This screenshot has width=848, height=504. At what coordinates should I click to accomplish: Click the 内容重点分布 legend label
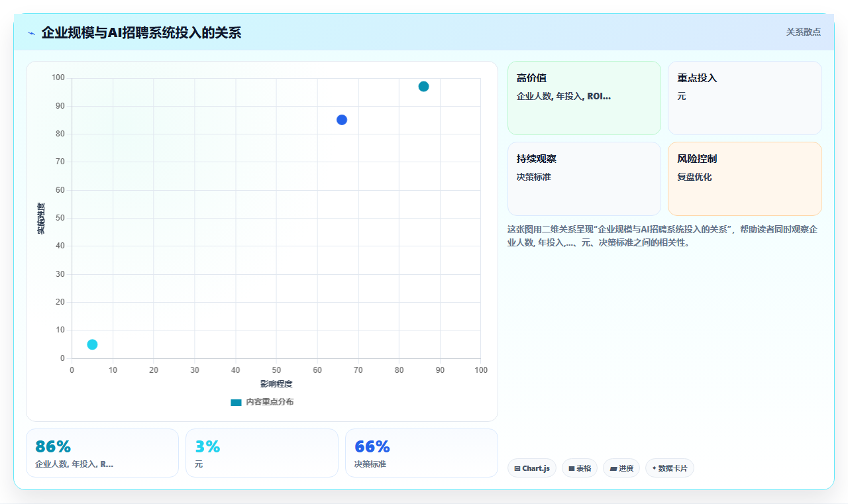pyautogui.click(x=270, y=402)
